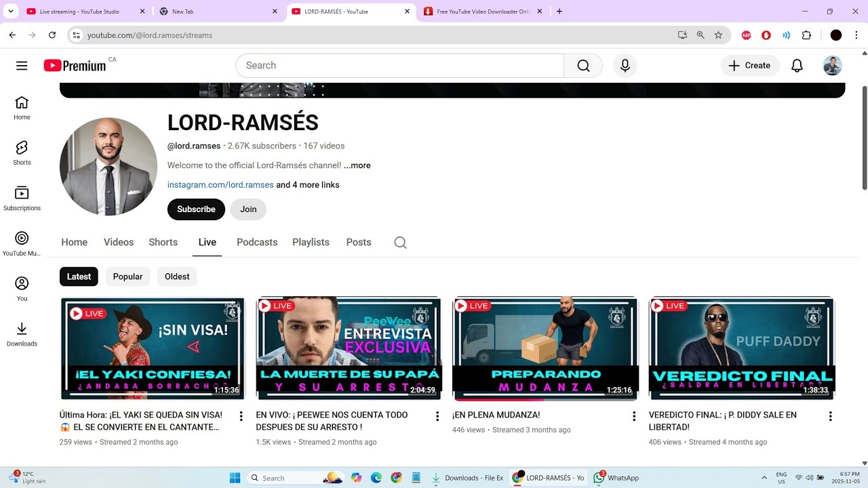Open Shorts in the left sidebar

coord(22,153)
